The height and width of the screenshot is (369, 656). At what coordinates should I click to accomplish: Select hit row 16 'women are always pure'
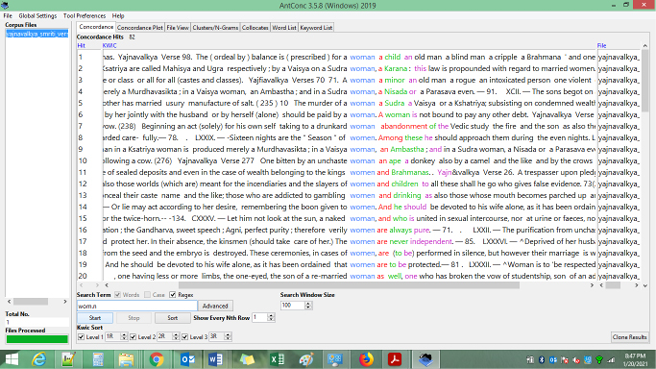[359, 230]
